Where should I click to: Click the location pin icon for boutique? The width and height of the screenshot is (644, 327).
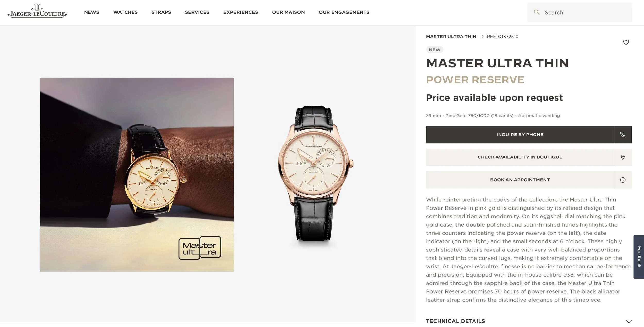tap(623, 157)
